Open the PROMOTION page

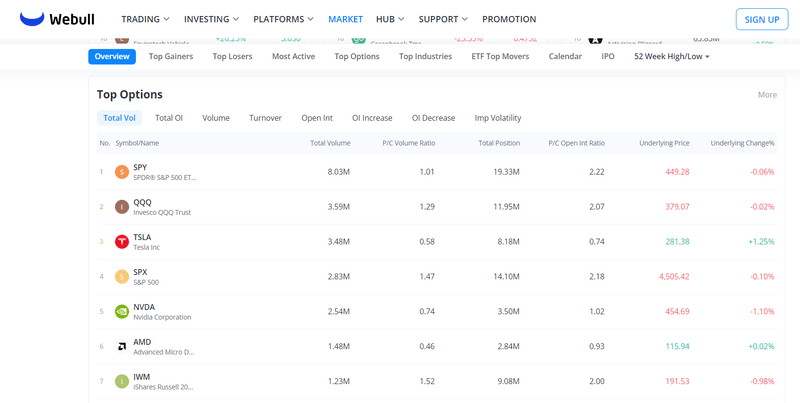point(509,19)
